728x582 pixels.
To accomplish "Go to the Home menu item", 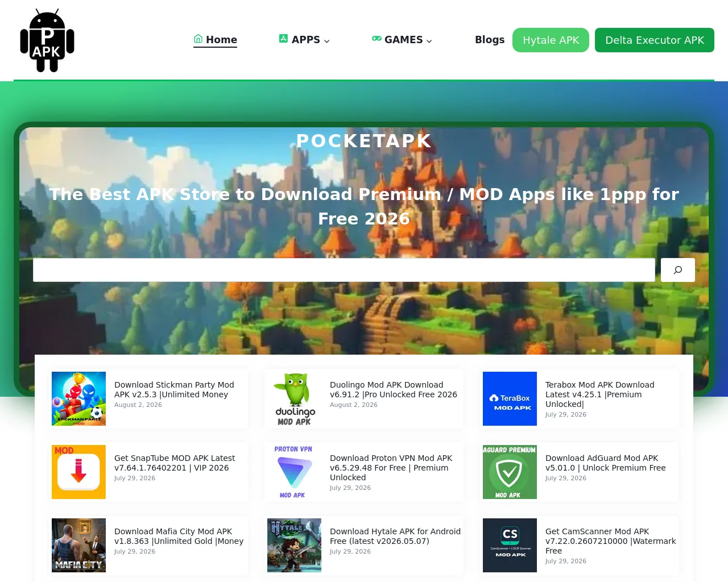I will pos(215,40).
